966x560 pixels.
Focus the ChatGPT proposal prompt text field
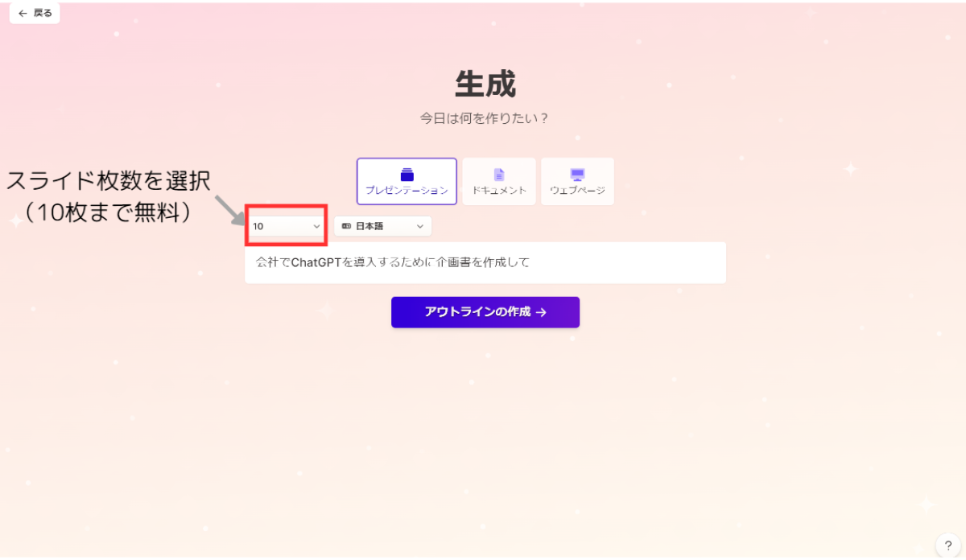[x=485, y=263]
